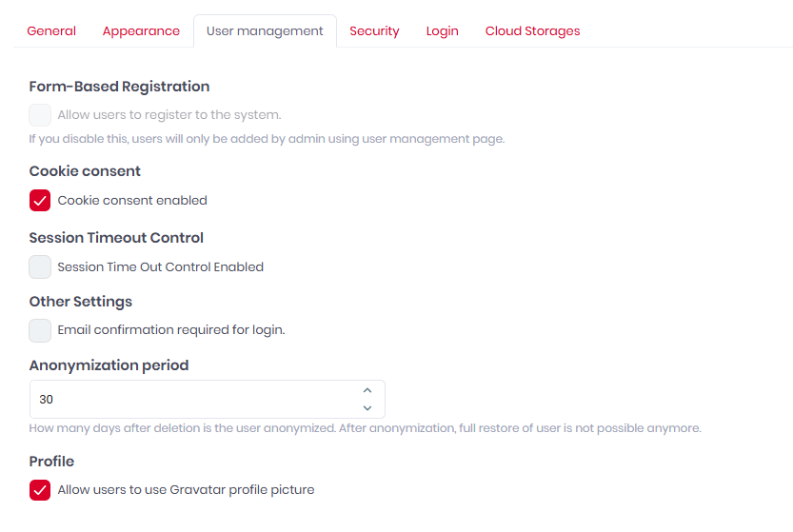Click the Session Time Out Control Enabled label
This screenshot has width=793, height=532.
point(160,267)
